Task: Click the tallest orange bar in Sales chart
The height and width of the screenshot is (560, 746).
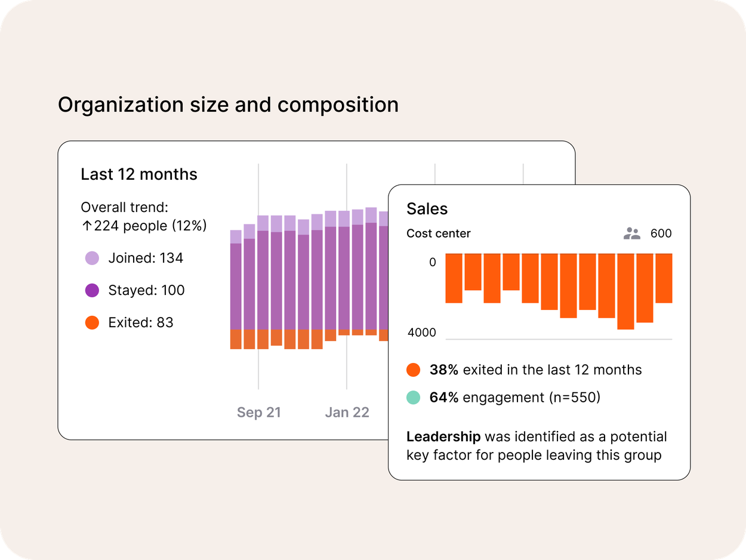Action: (x=625, y=291)
